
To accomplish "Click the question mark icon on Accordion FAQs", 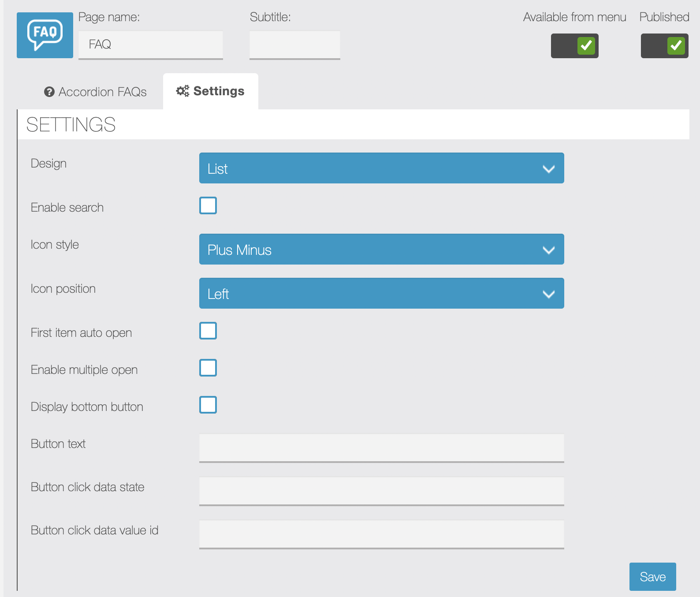I will click(49, 92).
